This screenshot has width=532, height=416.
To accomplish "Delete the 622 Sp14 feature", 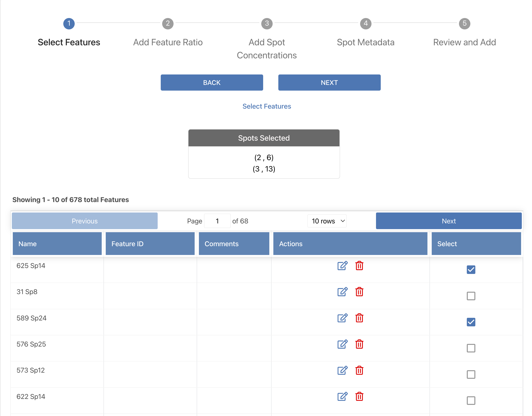I will click(359, 397).
